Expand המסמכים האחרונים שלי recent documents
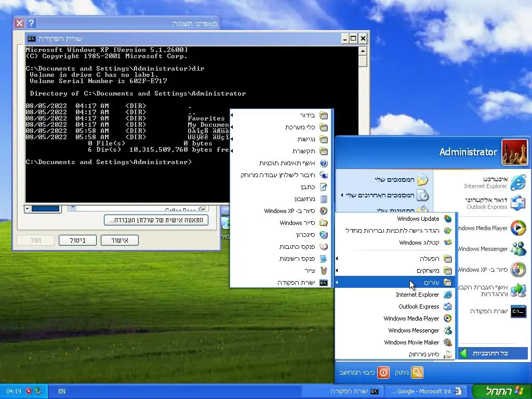The width and height of the screenshot is (532, 399). (x=384, y=195)
